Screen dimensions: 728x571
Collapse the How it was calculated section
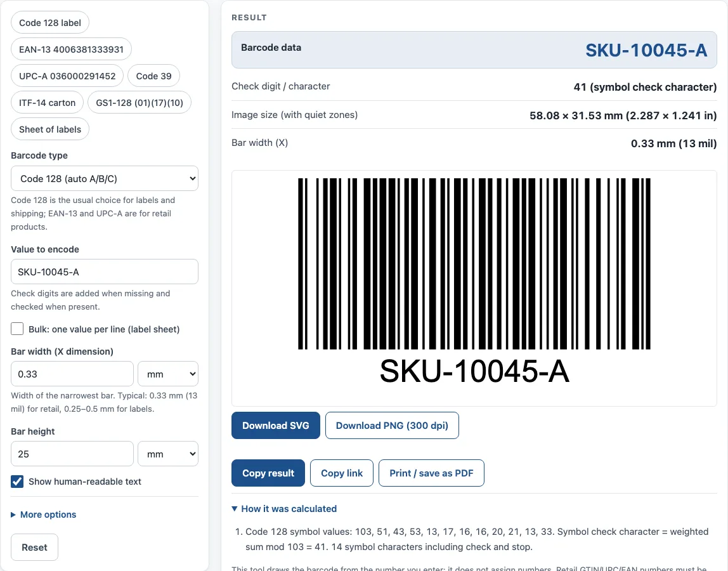(284, 509)
